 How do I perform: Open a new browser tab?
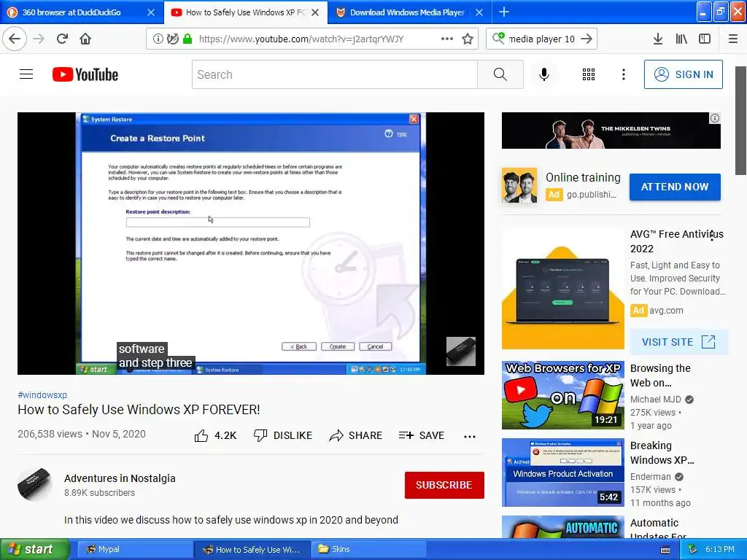pyautogui.click(x=504, y=12)
